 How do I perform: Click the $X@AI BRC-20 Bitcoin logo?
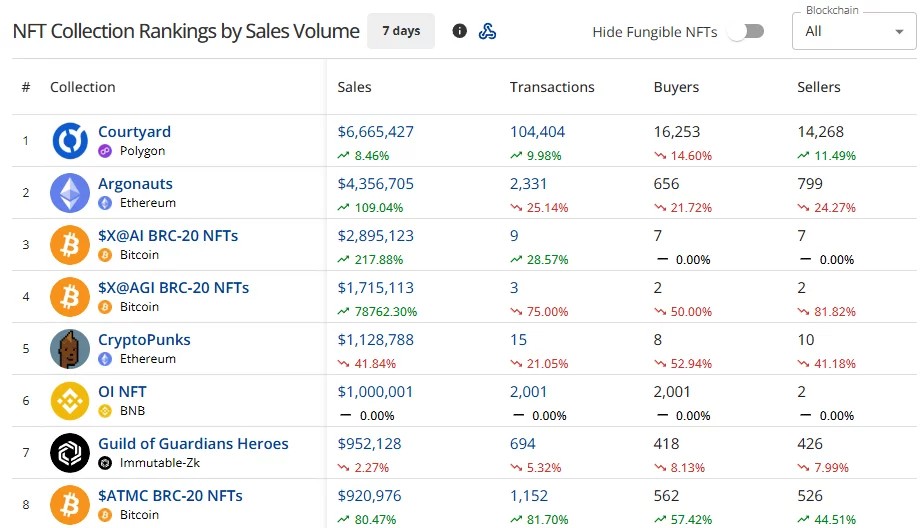click(x=70, y=245)
